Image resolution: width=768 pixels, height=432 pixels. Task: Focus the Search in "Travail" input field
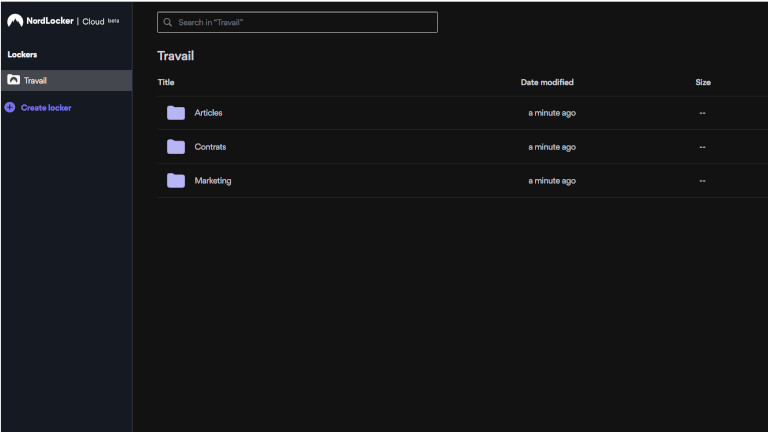pos(300,22)
